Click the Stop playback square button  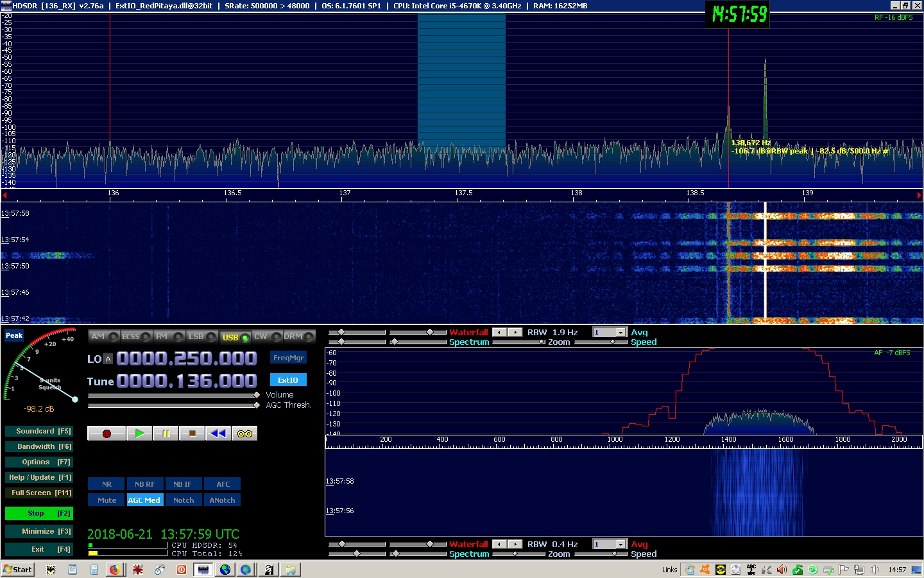(x=192, y=433)
